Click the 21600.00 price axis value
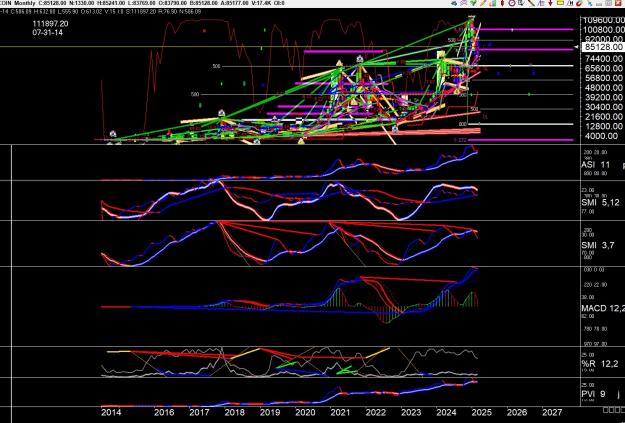 603,117
